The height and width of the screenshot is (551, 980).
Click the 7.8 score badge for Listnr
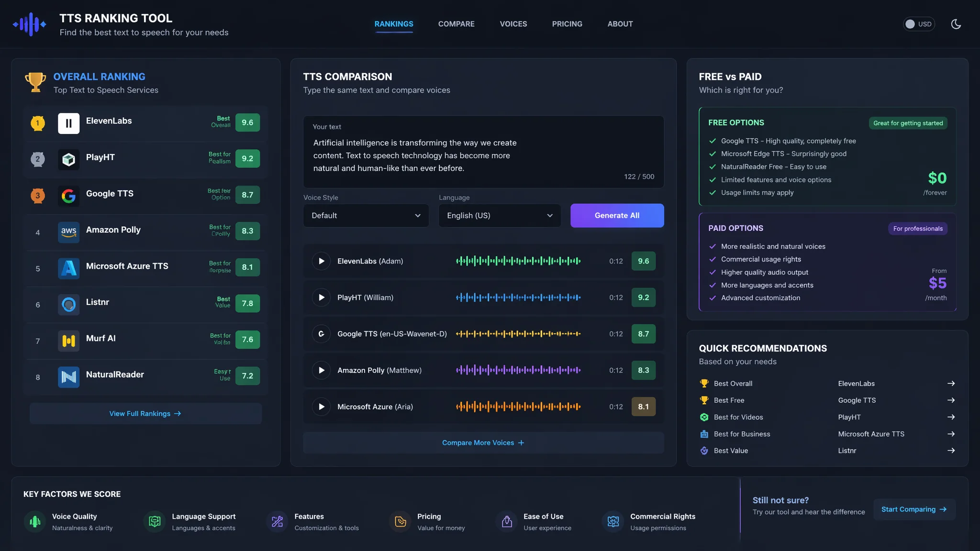[247, 304]
